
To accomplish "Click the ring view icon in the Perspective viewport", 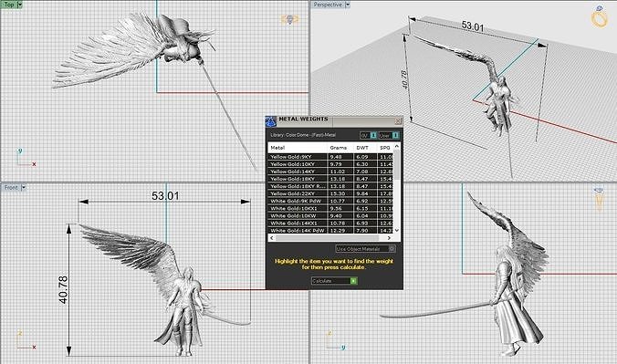I will (x=600, y=17).
